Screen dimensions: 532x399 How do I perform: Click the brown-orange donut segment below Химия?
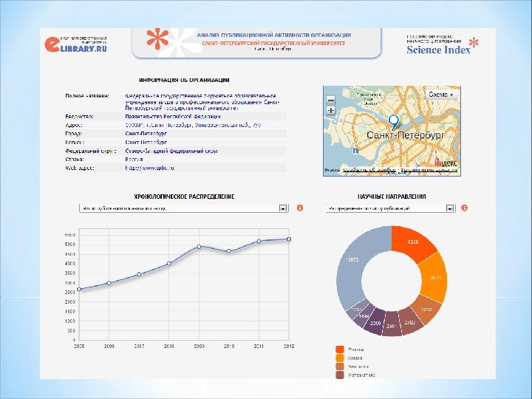tap(426, 309)
